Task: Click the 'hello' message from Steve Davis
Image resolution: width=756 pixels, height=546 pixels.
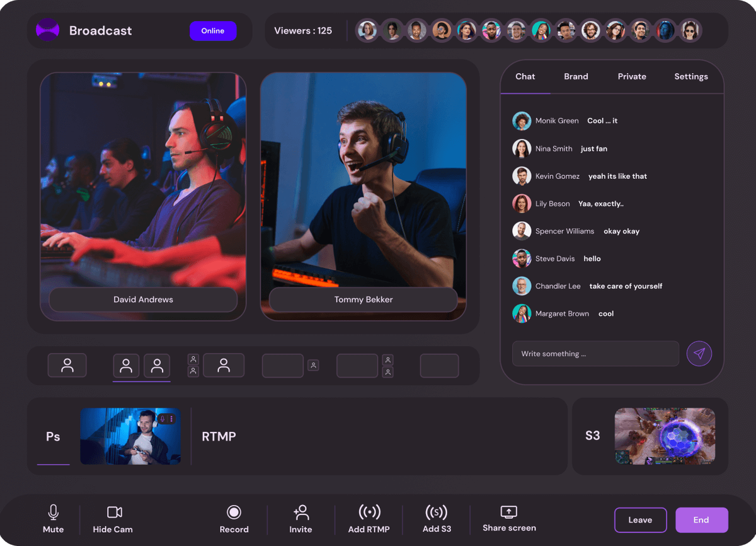Action: (x=592, y=258)
